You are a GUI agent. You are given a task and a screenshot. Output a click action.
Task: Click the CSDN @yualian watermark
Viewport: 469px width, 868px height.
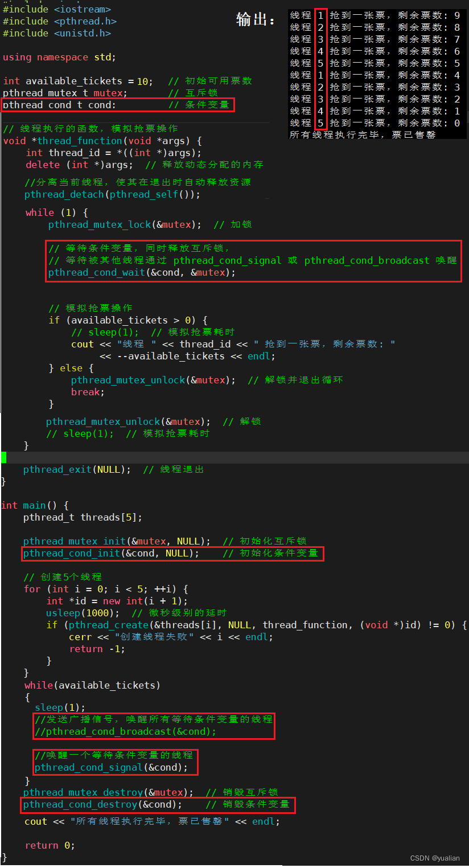point(434,858)
